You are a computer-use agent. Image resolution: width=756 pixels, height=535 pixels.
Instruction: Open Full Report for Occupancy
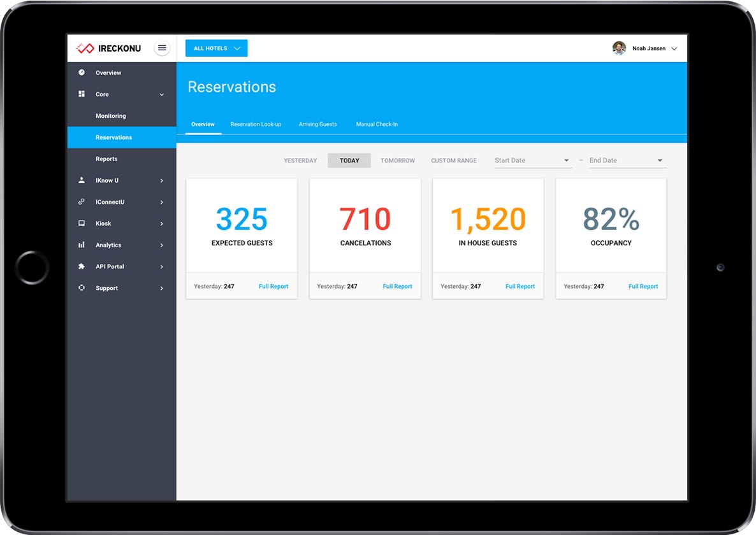click(x=643, y=287)
